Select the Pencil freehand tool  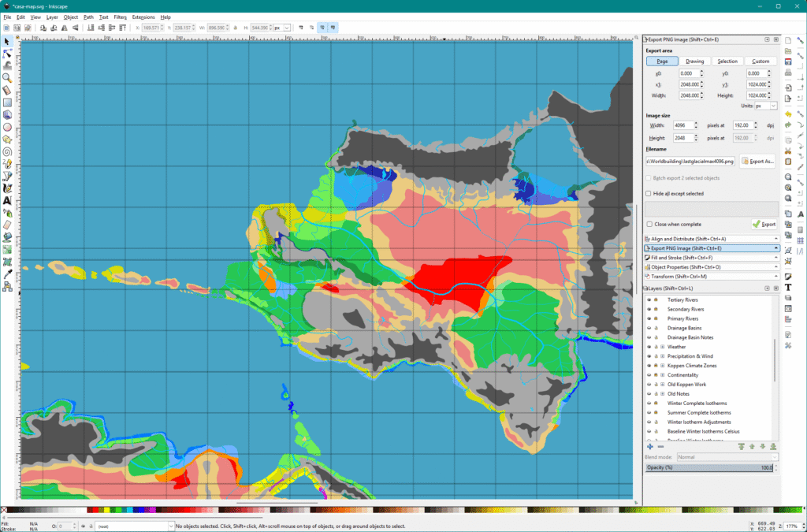click(7, 164)
